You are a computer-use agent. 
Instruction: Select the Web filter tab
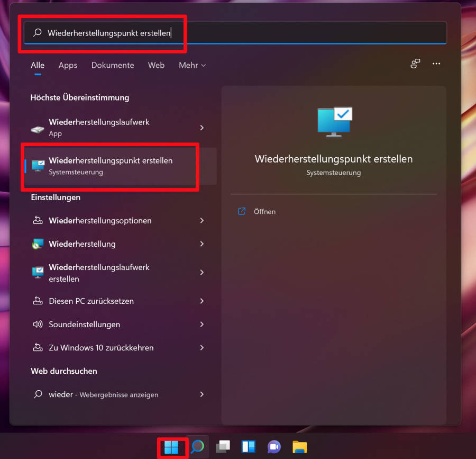pyautogui.click(x=156, y=65)
